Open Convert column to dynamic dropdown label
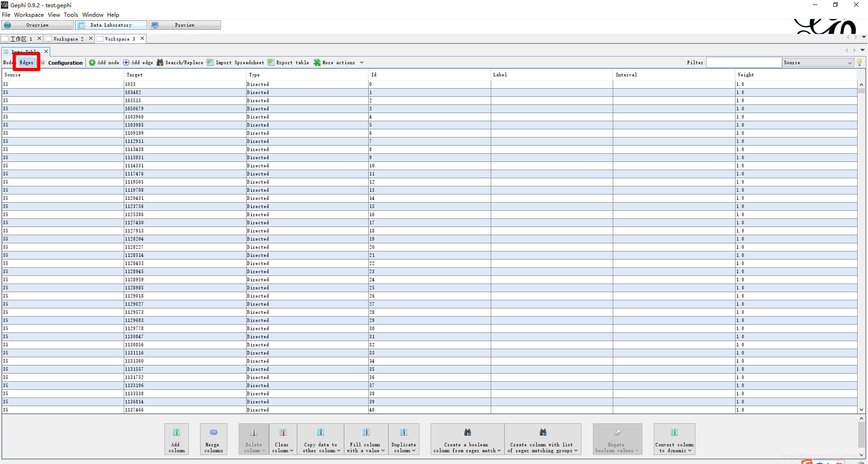The width and height of the screenshot is (868, 464). click(x=674, y=448)
